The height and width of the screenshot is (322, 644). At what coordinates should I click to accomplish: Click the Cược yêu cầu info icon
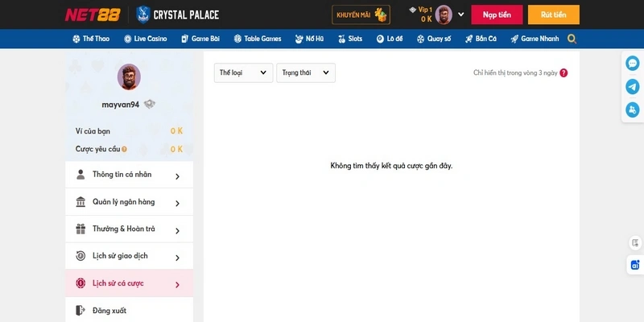pyautogui.click(x=124, y=150)
